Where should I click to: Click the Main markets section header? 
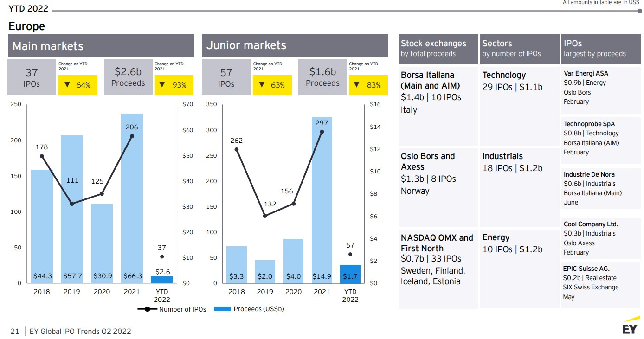pos(101,46)
